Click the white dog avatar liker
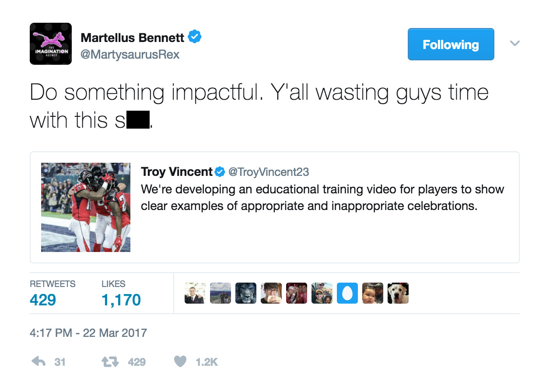The height and width of the screenshot is (392, 553). [398, 293]
